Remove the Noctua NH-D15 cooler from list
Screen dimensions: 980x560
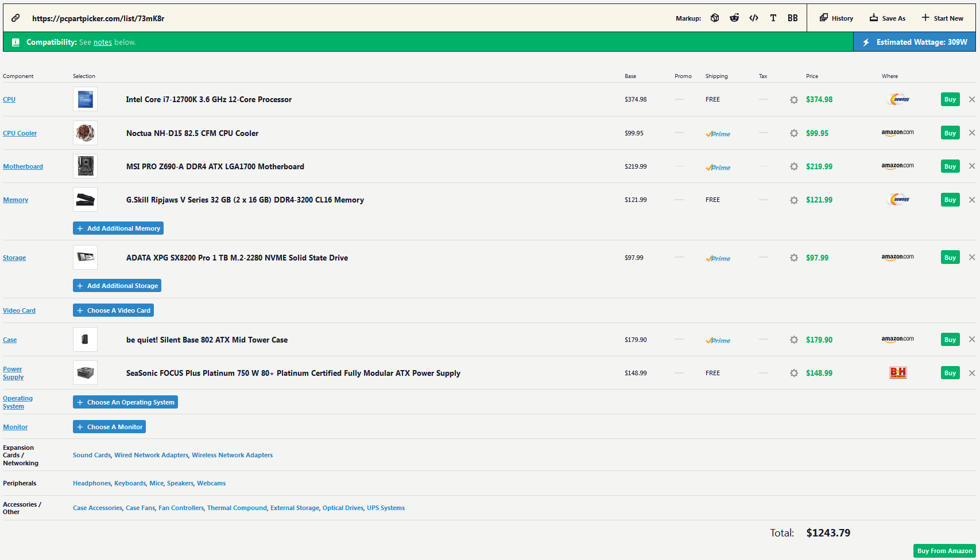click(972, 133)
